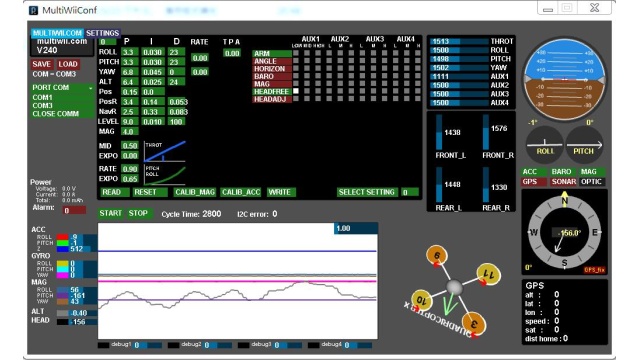
Task: Click the SELECT SETTING button
Action: tap(367, 192)
